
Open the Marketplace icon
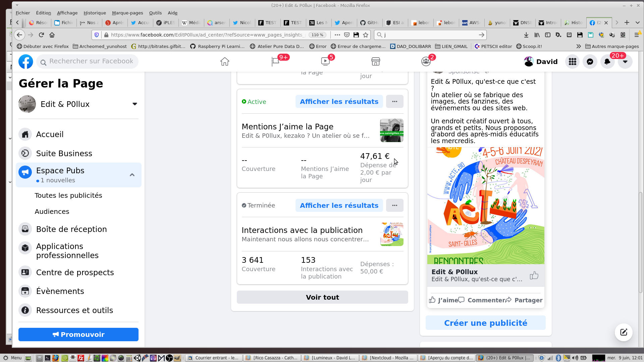coord(375,62)
